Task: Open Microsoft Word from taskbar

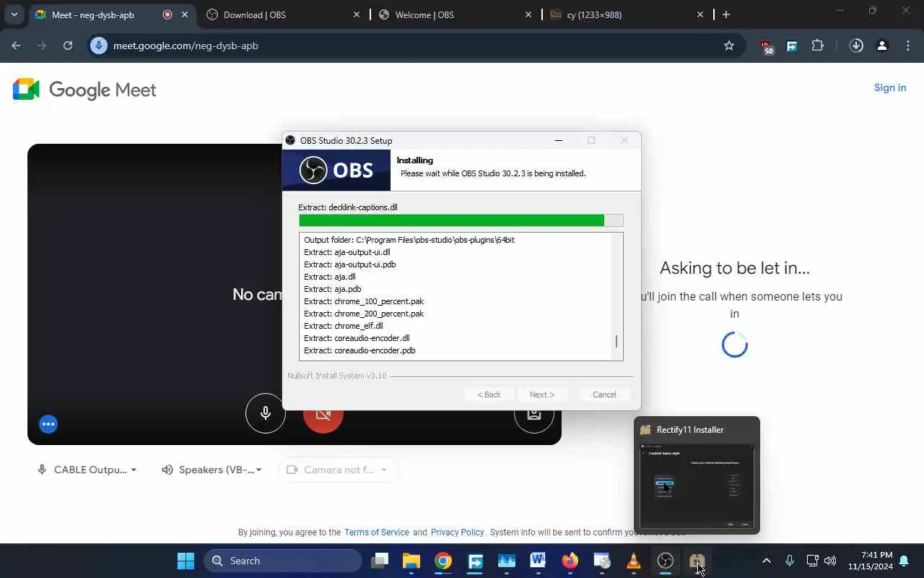Action: pos(539,561)
